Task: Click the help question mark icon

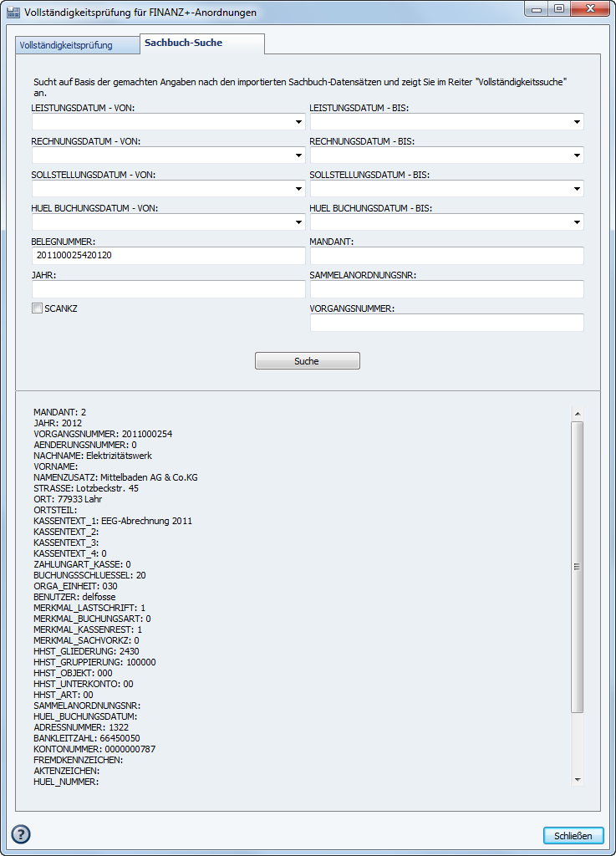Action: (x=21, y=833)
